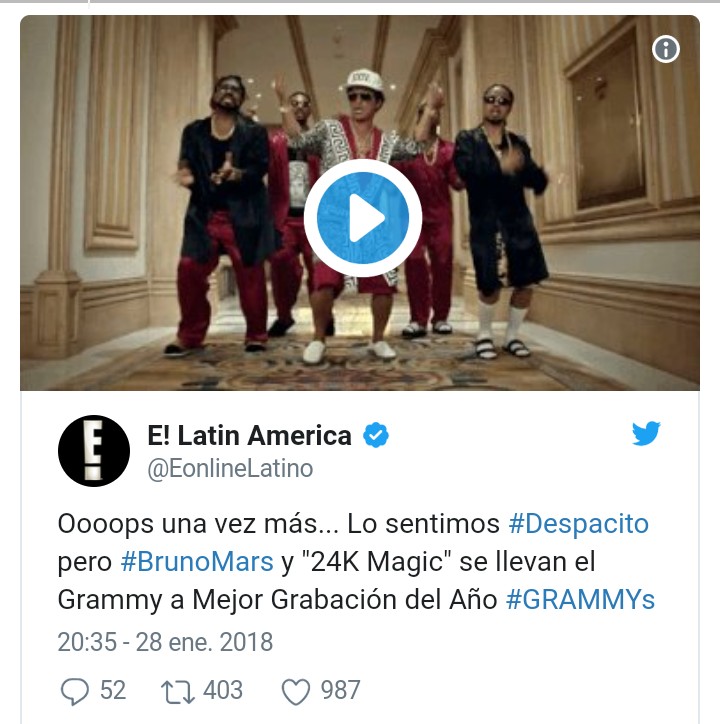Like the tweet with heart icon

tap(296, 692)
